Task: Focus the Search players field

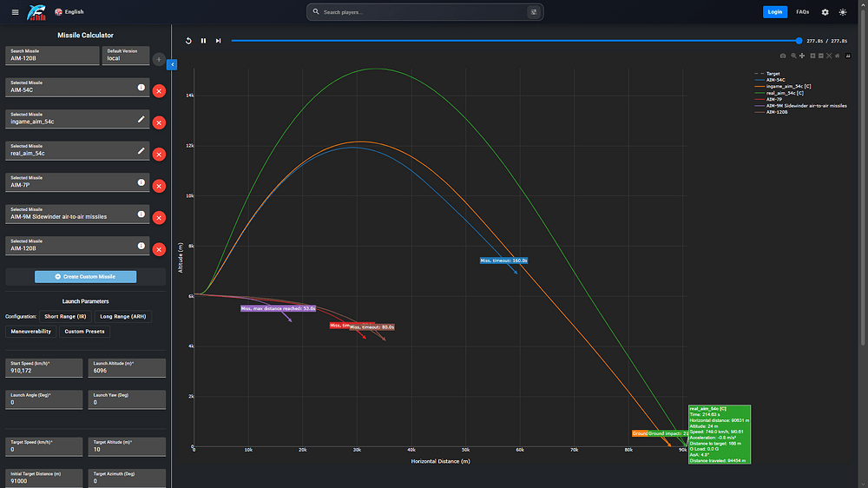Action: point(424,11)
